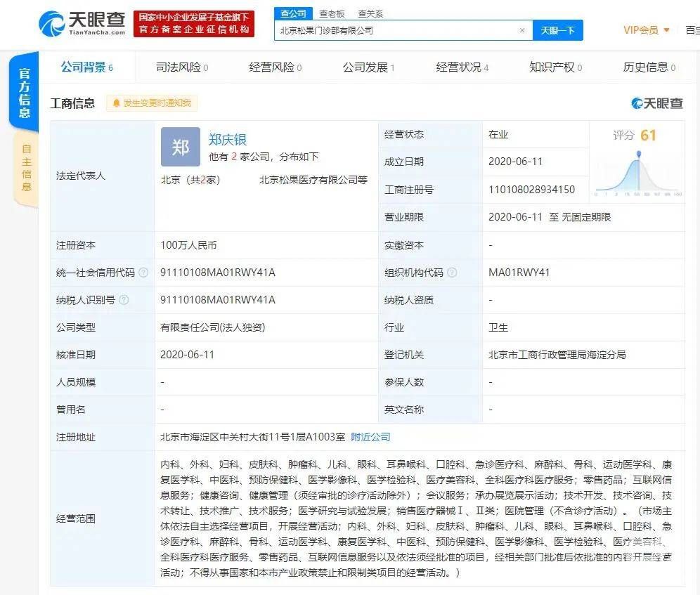Image resolution: width=700 pixels, height=595 pixels.
Task: Click the 郑 avatar thumbnail
Action: click(181, 147)
